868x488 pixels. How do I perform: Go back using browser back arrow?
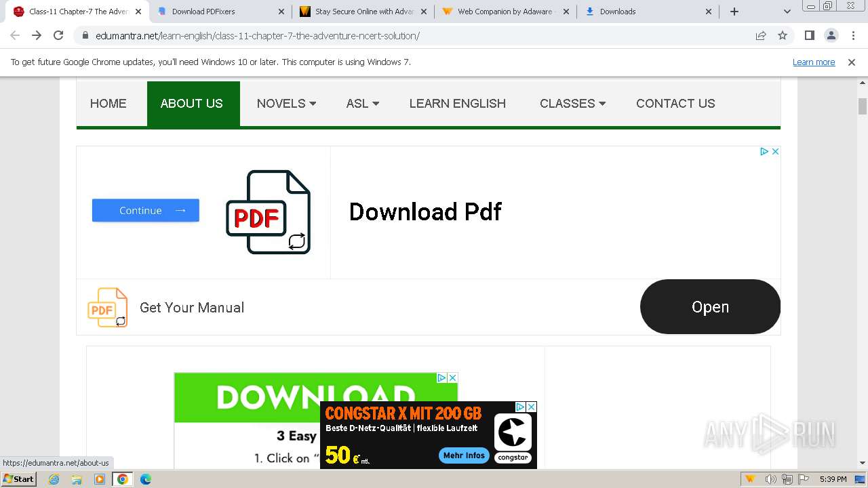[15, 35]
